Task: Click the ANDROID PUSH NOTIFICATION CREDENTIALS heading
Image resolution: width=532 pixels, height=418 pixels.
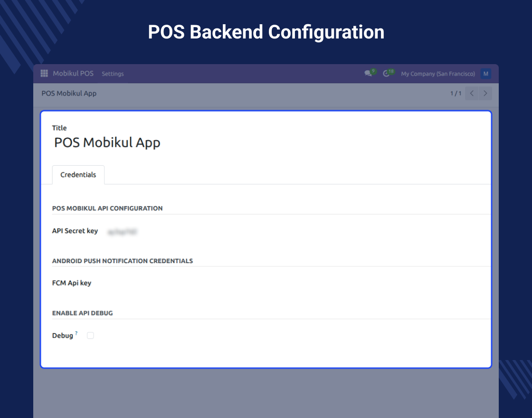Action: (123, 261)
